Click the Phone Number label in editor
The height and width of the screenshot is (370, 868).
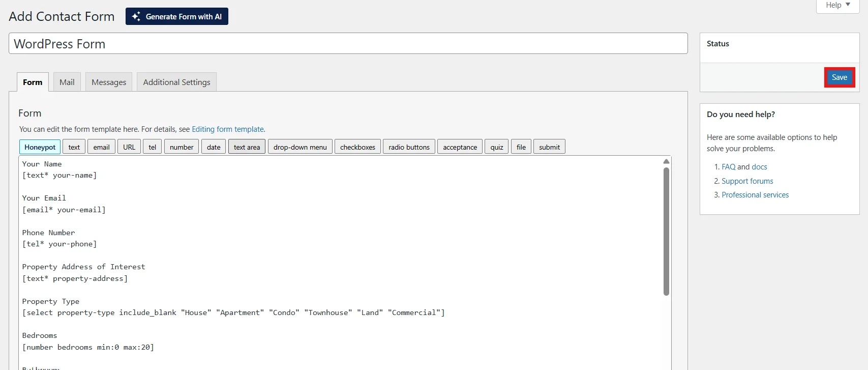point(48,233)
